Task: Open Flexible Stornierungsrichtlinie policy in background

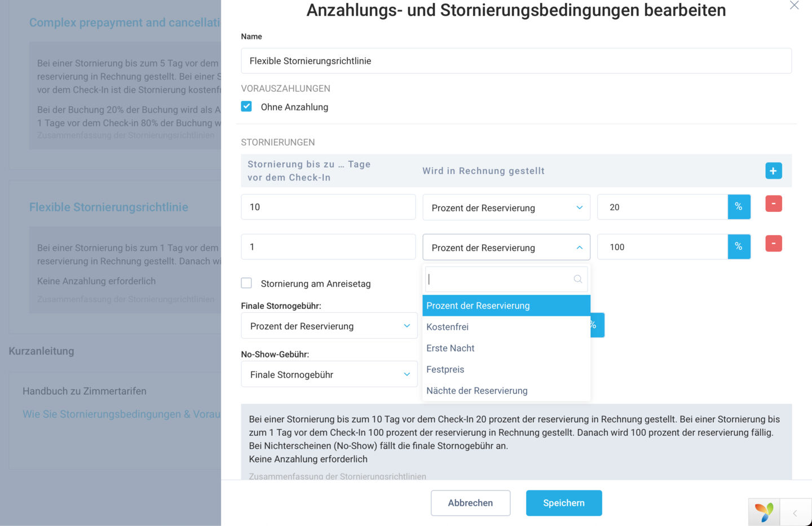Action: coord(109,207)
